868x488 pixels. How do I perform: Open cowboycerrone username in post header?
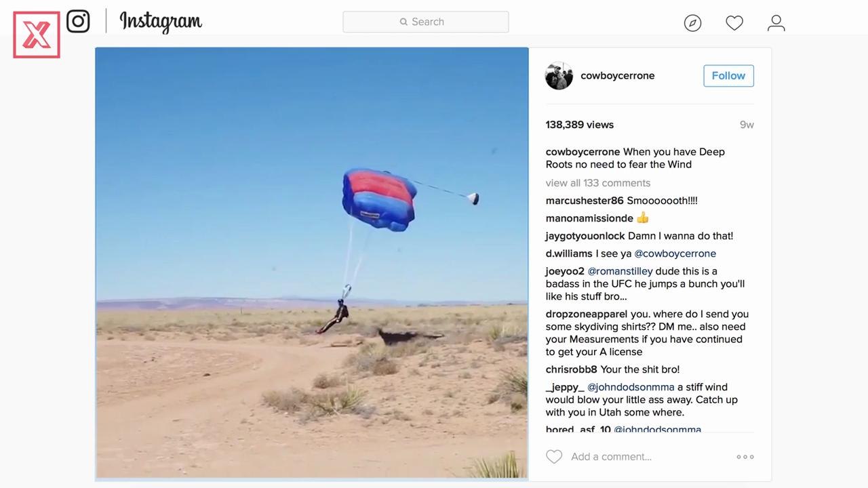coord(617,76)
